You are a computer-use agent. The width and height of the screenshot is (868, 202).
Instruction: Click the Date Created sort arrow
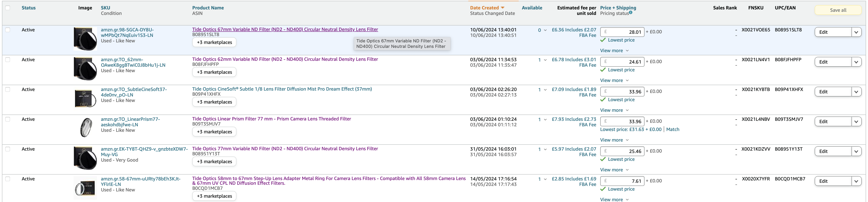pyautogui.click(x=502, y=8)
